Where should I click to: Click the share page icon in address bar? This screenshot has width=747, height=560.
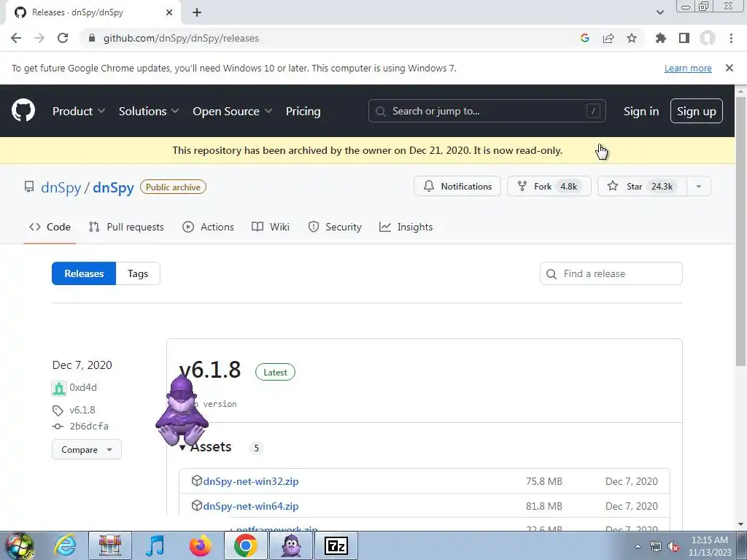coord(608,38)
